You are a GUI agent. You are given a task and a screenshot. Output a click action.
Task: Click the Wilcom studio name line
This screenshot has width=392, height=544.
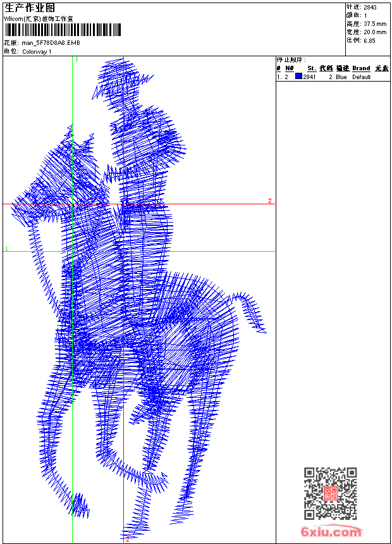click(38, 19)
